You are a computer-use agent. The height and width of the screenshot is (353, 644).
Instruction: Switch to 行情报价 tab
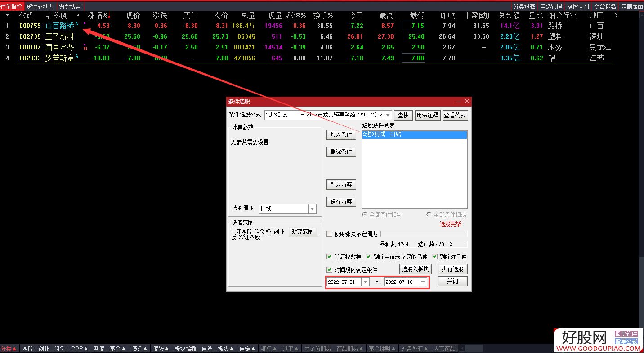coord(11,6)
